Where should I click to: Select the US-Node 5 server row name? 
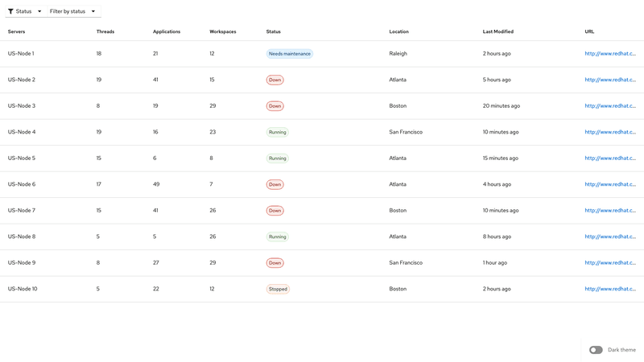[x=22, y=158]
